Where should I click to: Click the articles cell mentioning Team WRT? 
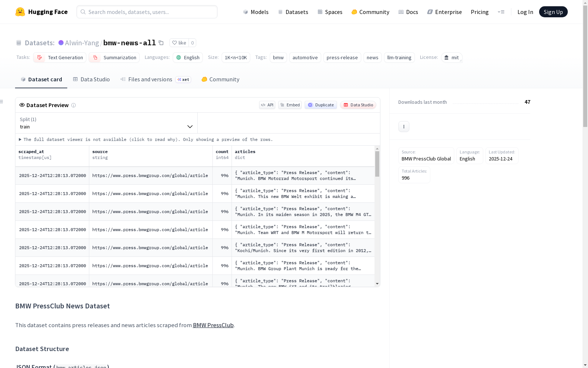(303, 230)
